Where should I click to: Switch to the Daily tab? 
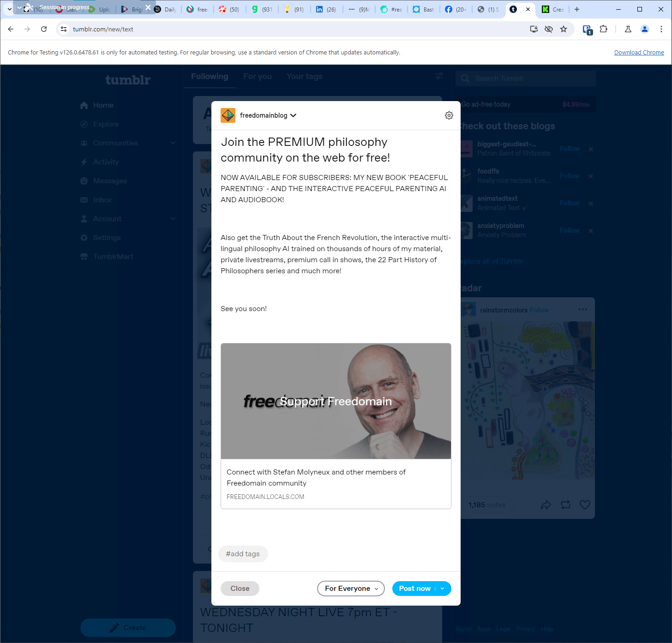(166, 9)
